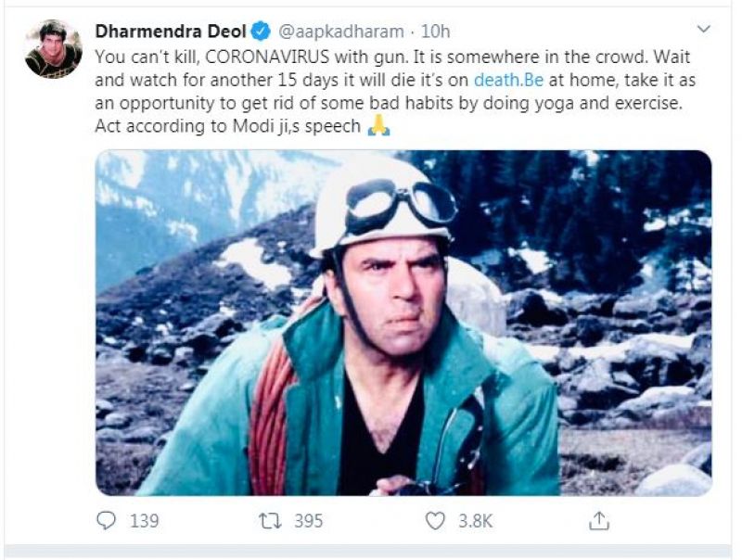Viewport: 742px width, 560px height.
Task: Click the share upload icon
Action: coord(599,520)
